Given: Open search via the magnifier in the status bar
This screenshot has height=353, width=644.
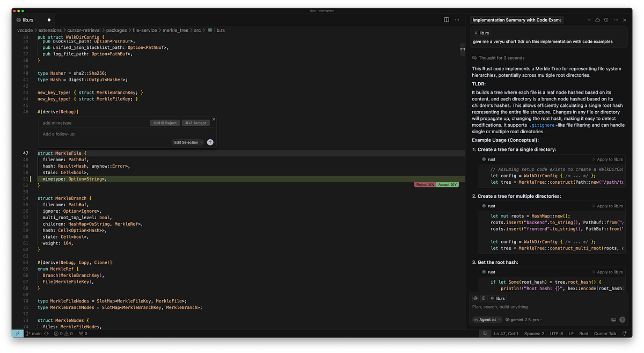Looking at the screenshot, I should [486, 333].
